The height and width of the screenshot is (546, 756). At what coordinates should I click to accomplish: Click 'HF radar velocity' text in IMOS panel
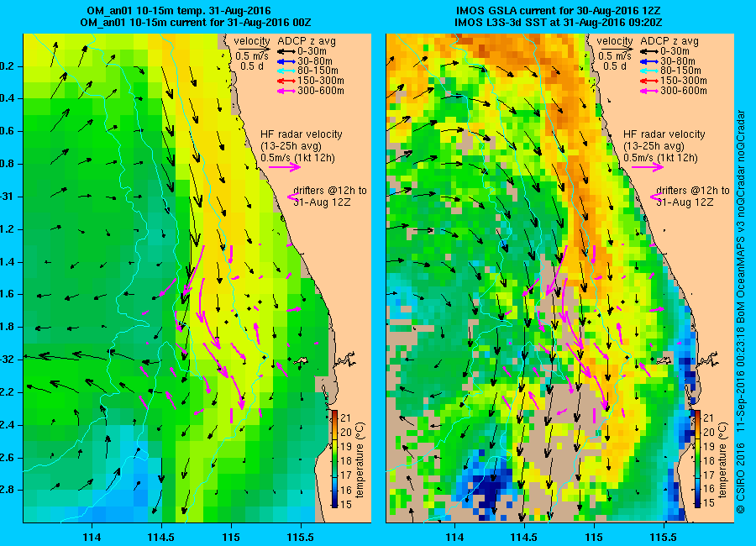(x=664, y=134)
